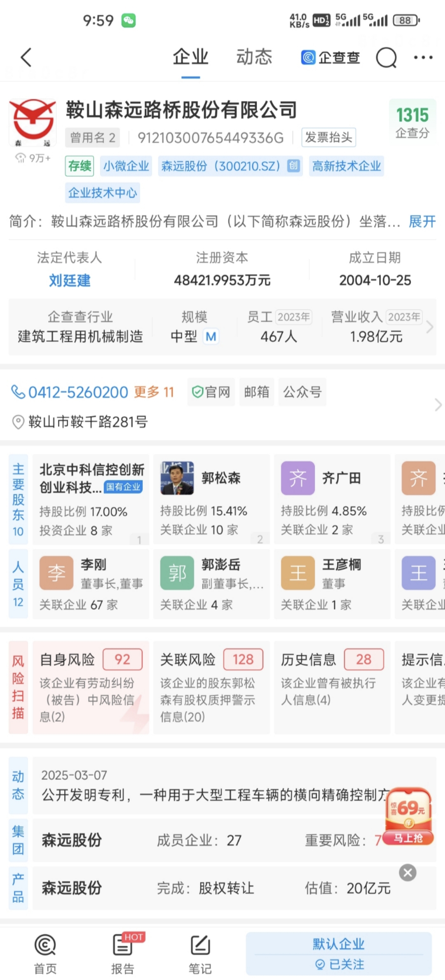Tap the 存续 status tag

pyautogui.click(x=80, y=166)
